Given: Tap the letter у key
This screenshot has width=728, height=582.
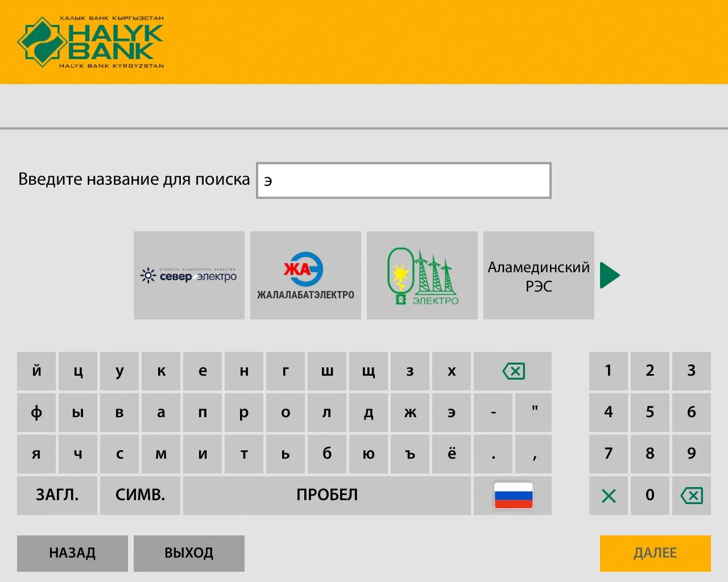Looking at the screenshot, I should pyautogui.click(x=119, y=371).
